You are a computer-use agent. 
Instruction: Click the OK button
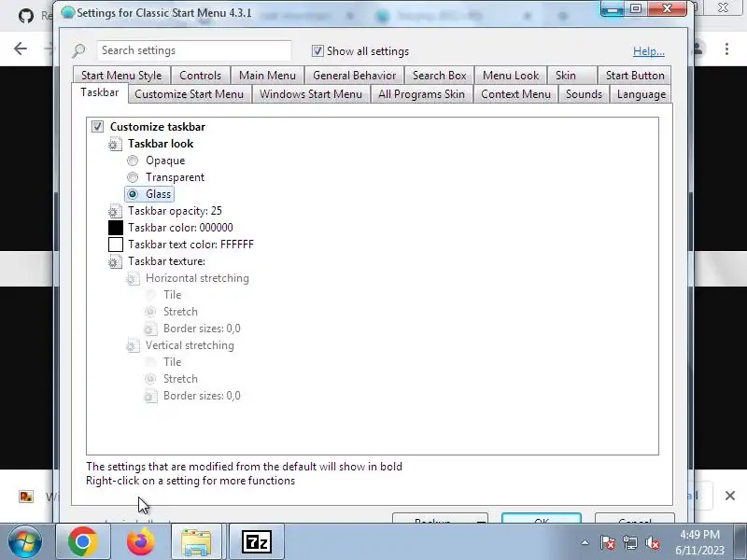click(x=542, y=518)
